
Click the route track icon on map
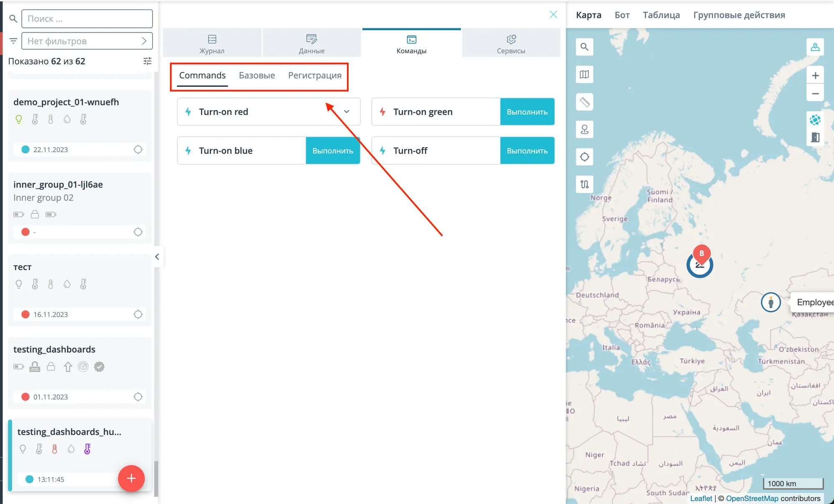[x=584, y=184]
